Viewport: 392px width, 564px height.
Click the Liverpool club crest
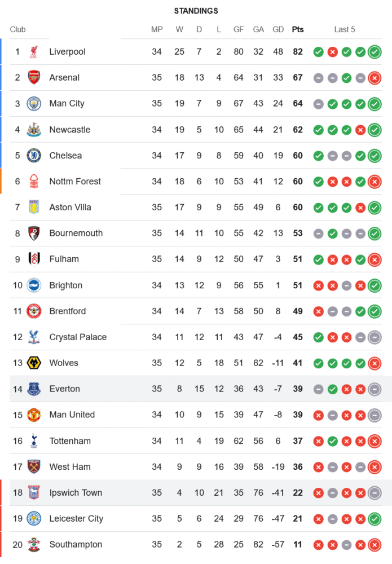coord(34,52)
